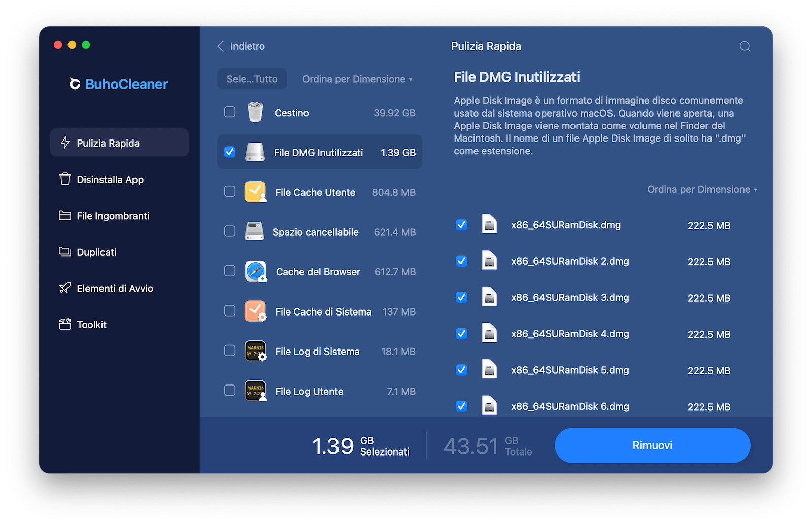Click the search magnifier icon

click(745, 46)
